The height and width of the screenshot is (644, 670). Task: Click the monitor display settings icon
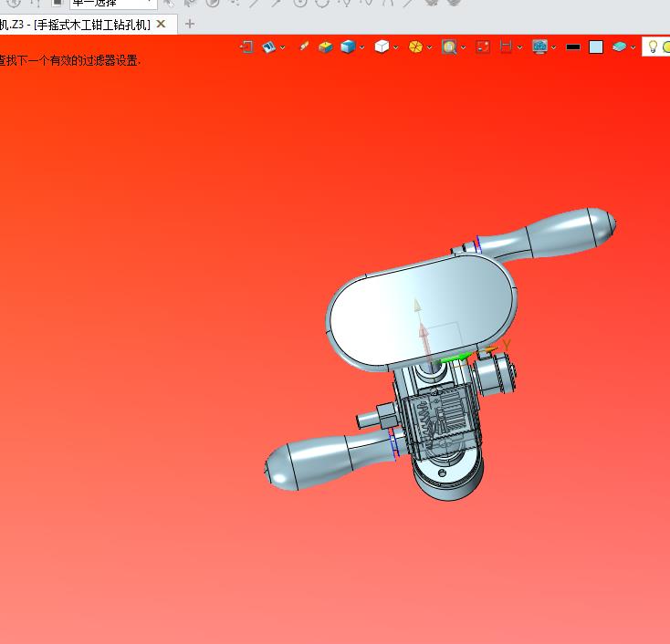tap(540, 47)
